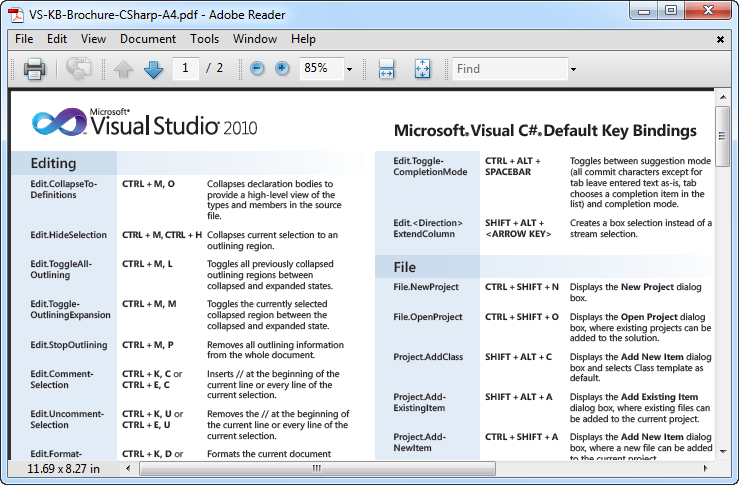
Task: Click CTRL + M, L shortcut text
Action: (147, 264)
